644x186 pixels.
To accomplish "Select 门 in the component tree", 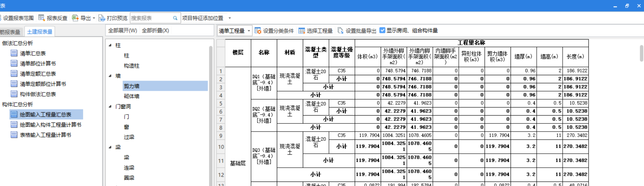I will tap(126, 117).
